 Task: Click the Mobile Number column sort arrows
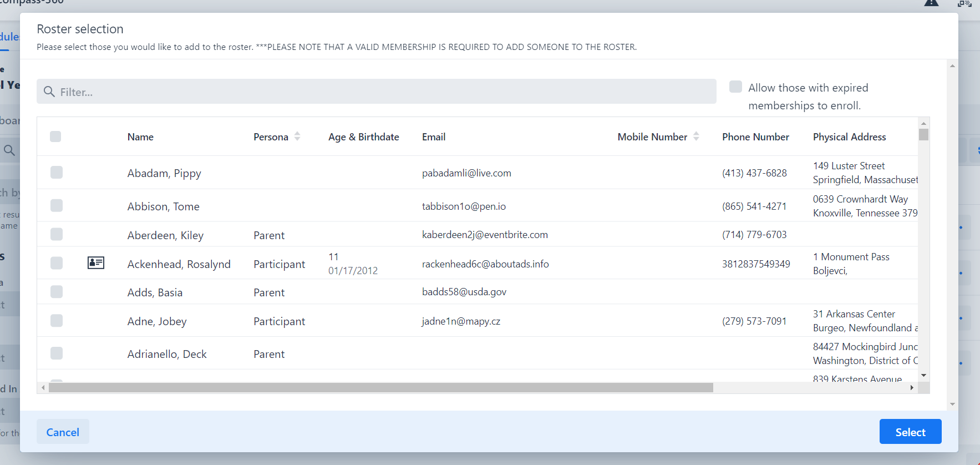[696, 137]
